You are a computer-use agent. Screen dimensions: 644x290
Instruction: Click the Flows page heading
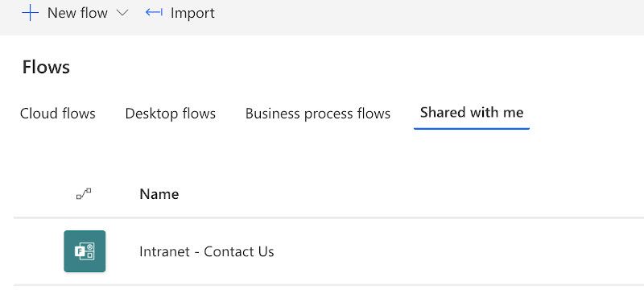pos(46,67)
